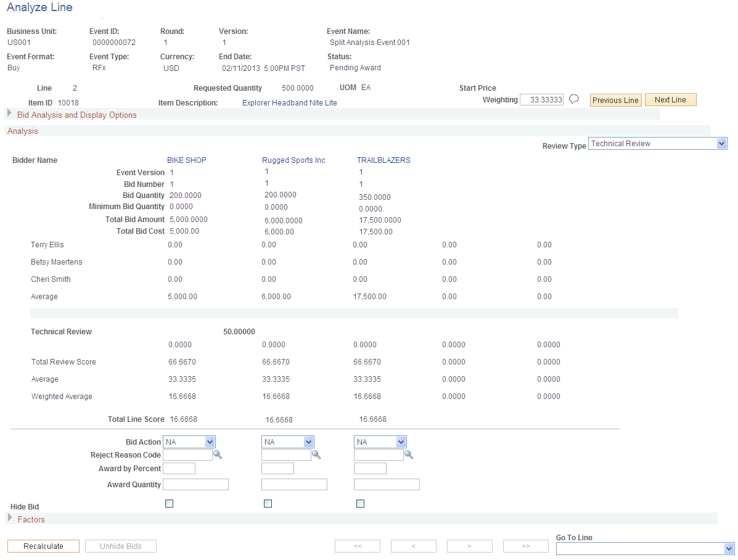738x560 pixels.
Task: Open the Review Type dropdown
Action: pyautogui.click(x=721, y=143)
